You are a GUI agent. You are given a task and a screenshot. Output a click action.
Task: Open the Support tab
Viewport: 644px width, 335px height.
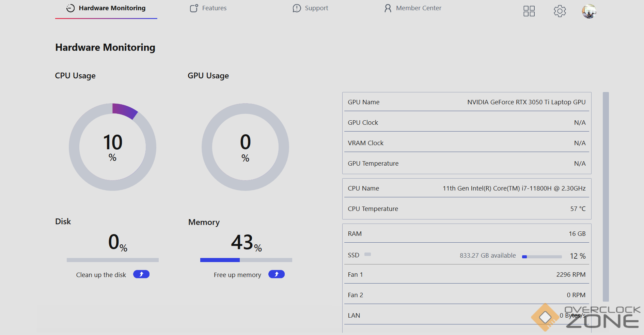316,8
